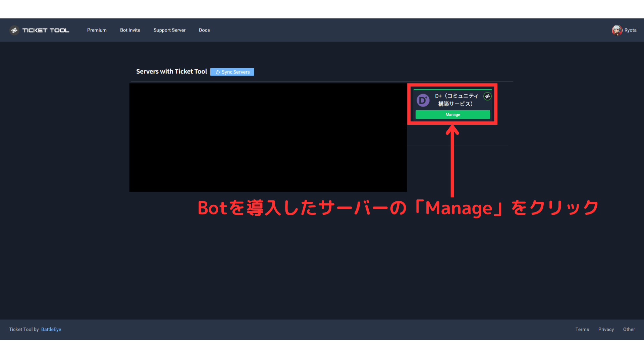View the Terms page
The image size is (644, 362).
coord(582,329)
